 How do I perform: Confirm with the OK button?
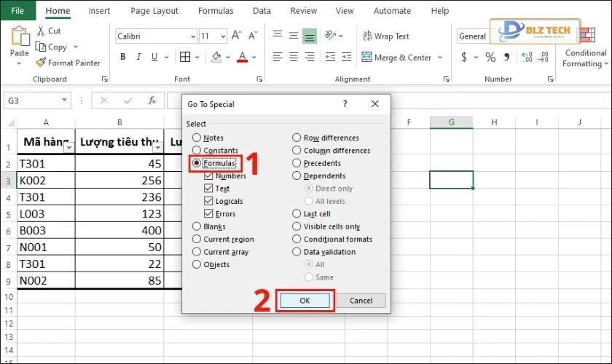305,301
